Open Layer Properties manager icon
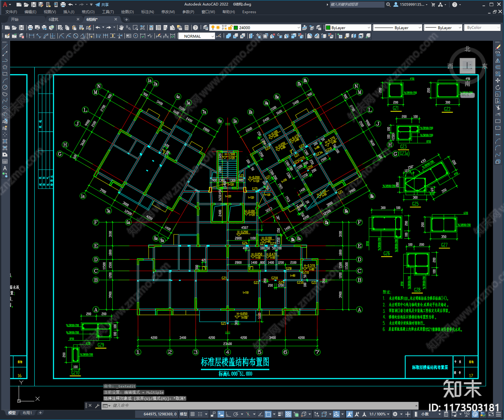The width and height of the screenshot is (504, 420). tap(206, 28)
